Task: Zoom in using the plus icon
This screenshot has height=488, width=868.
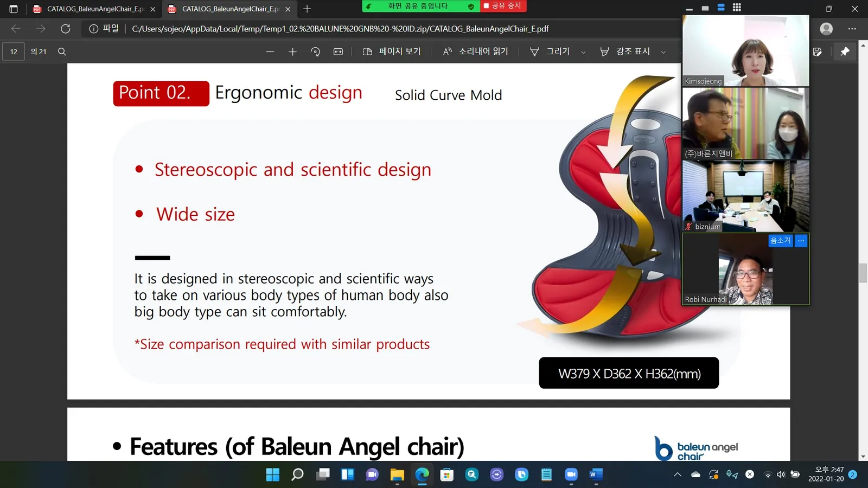Action: [x=292, y=52]
